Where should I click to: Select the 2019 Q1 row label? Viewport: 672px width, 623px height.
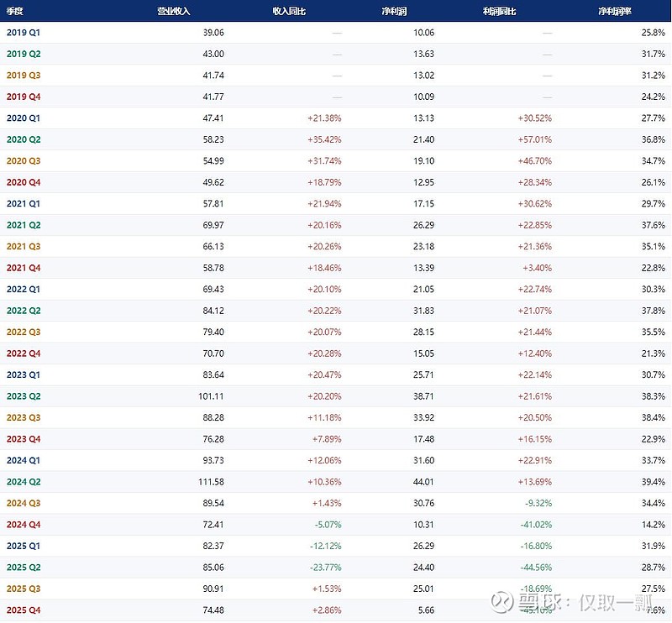click(24, 33)
